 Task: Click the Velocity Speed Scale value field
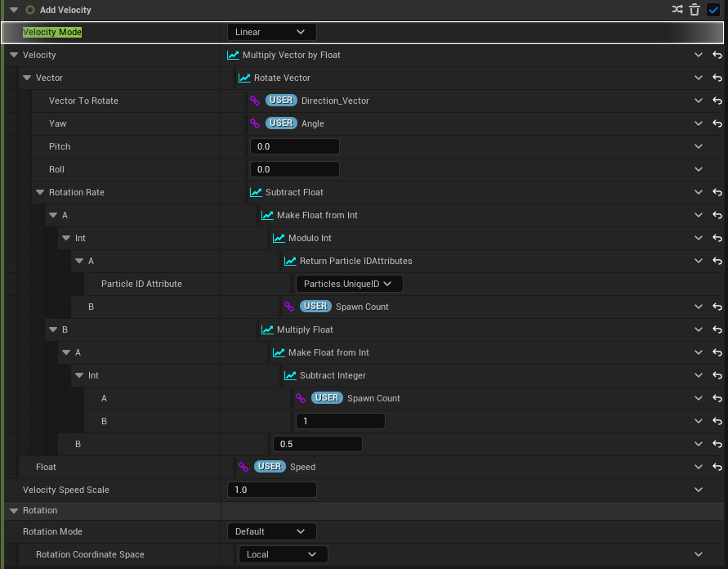click(x=272, y=490)
